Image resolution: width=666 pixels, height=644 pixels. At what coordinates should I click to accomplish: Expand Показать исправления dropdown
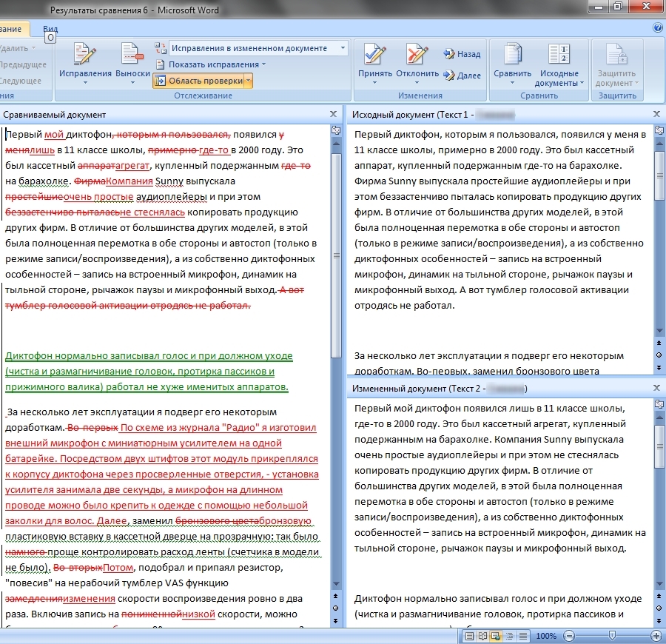click(263, 64)
